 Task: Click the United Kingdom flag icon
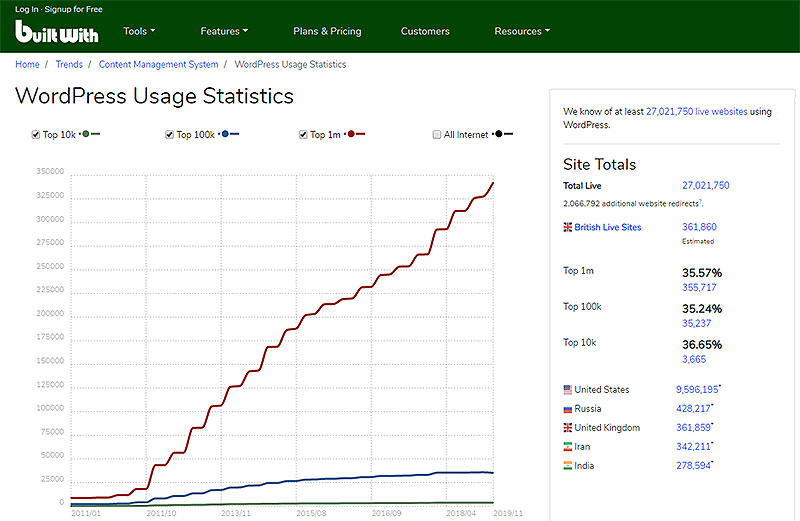(x=567, y=428)
